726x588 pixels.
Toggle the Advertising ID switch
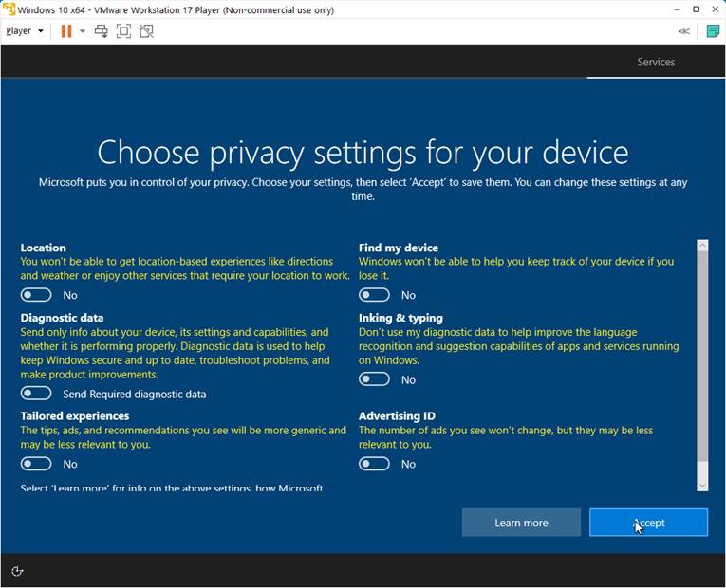374,464
